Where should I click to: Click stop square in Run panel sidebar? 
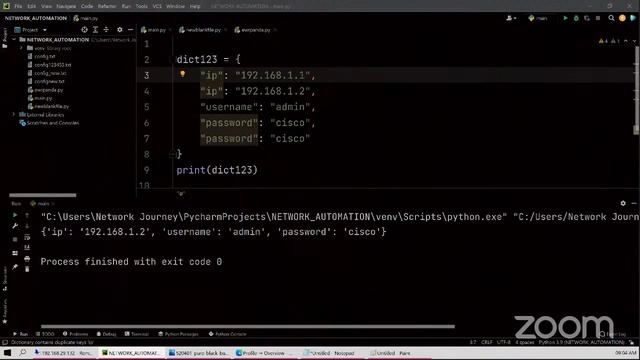click(x=15, y=240)
